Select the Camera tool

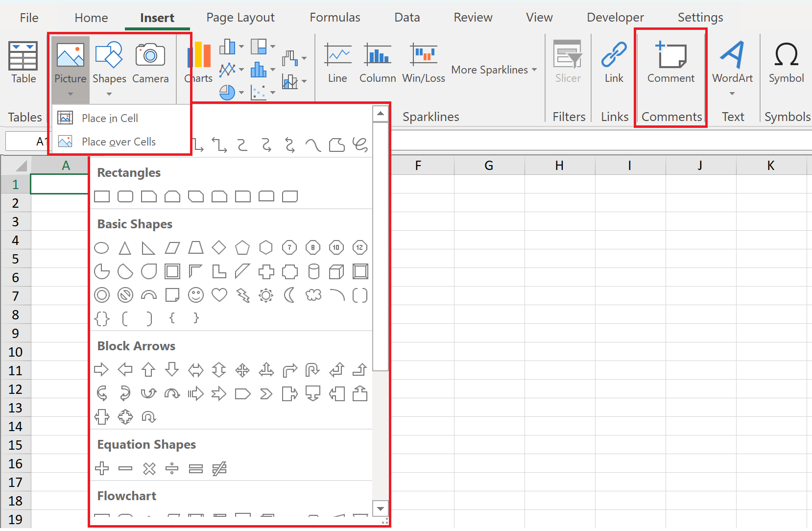(150, 63)
